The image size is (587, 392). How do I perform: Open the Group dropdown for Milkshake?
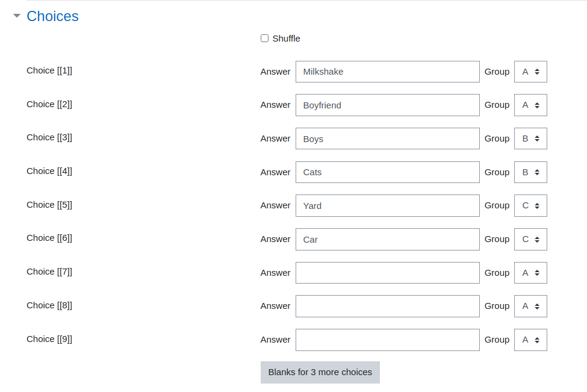click(530, 72)
